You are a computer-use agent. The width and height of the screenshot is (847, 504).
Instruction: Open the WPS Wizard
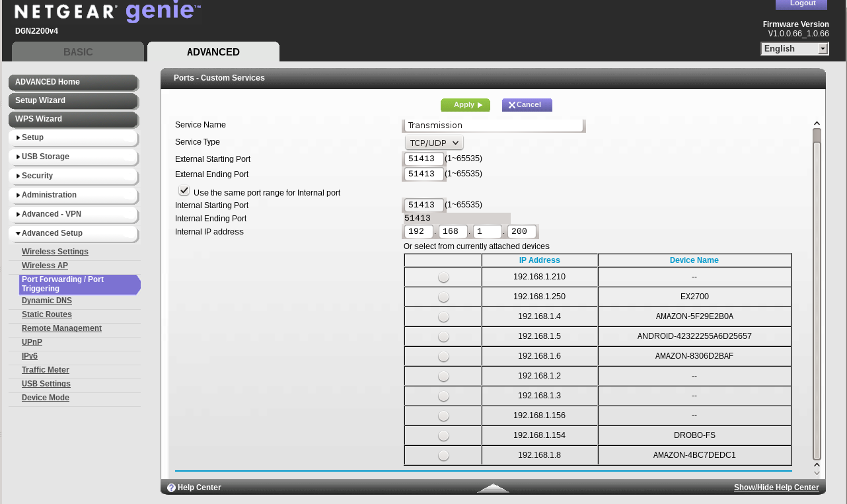pos(73,119)
